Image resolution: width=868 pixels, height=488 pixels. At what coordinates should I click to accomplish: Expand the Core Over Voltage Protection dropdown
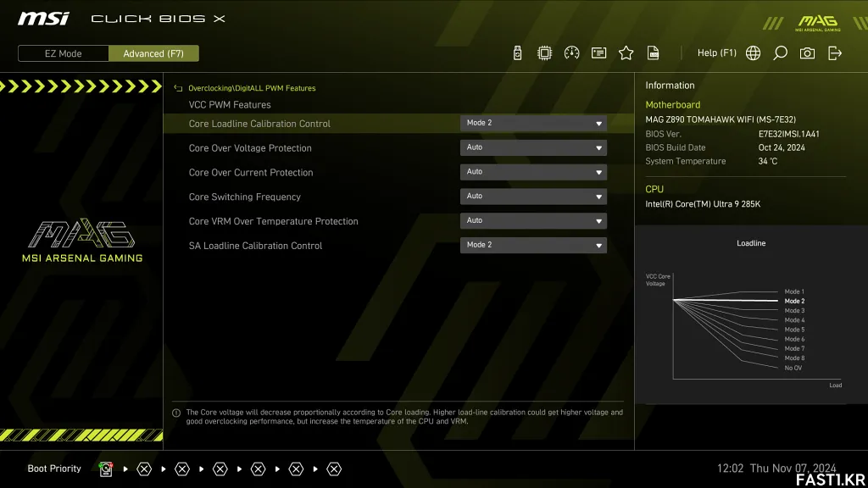(x=533, y=147)
